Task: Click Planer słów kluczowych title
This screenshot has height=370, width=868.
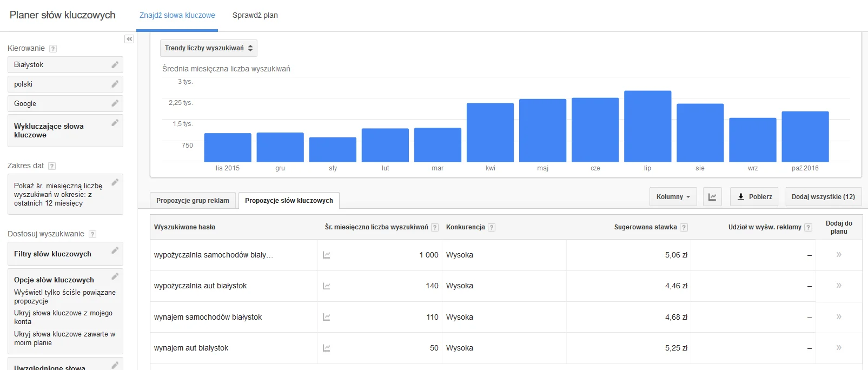Action: 63,15
